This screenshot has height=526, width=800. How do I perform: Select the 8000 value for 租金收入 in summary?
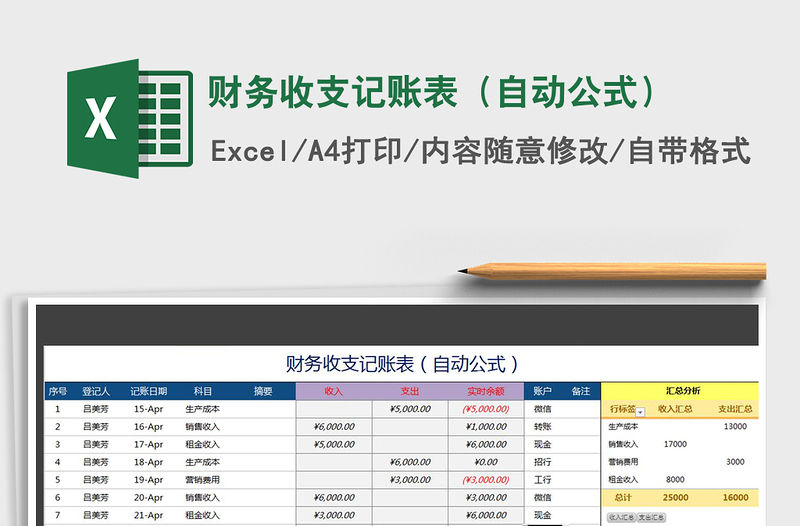point(675,480)
